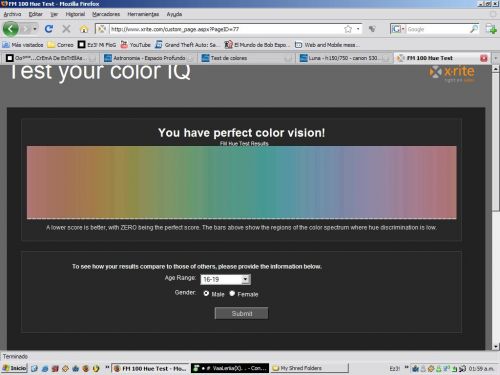Click the icon right of the address bar
The width and height of the screenshot is (500, 375).
[372, 29]
